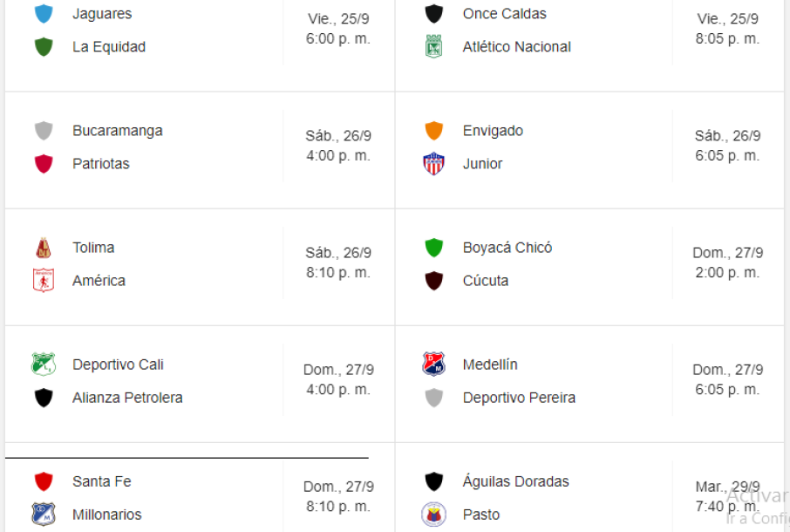This screenshot has height=532, width=790.
Task: Click the Santa Fe team name
Action: (101, 481)
